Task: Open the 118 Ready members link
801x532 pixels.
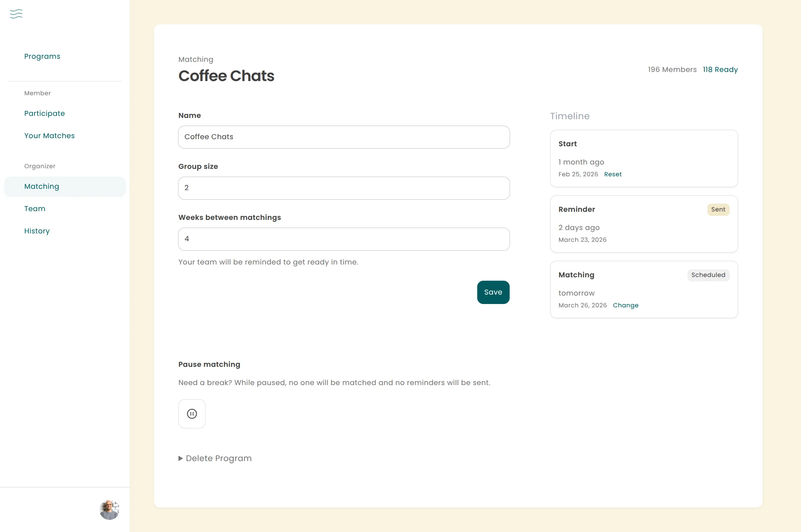Action: point(720,70)
